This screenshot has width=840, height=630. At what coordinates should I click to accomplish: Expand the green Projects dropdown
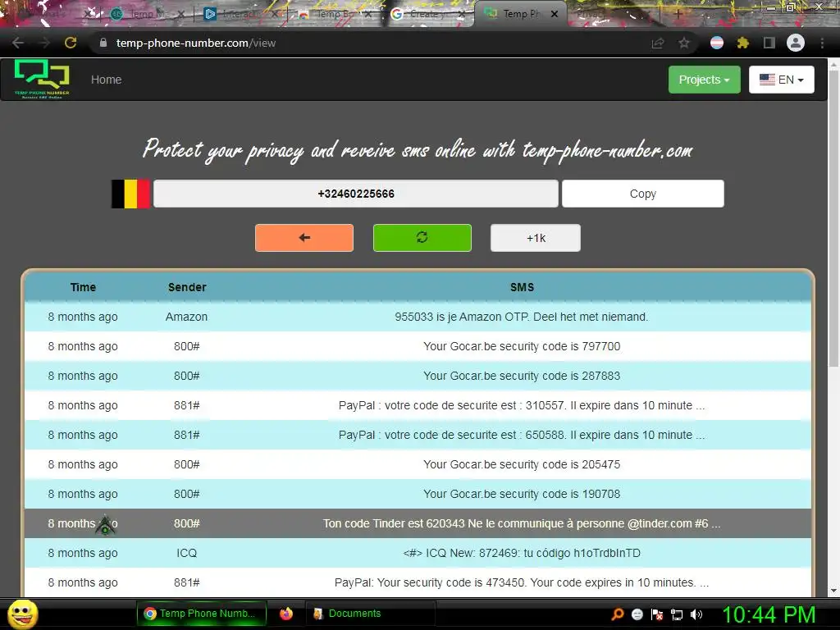704,80
